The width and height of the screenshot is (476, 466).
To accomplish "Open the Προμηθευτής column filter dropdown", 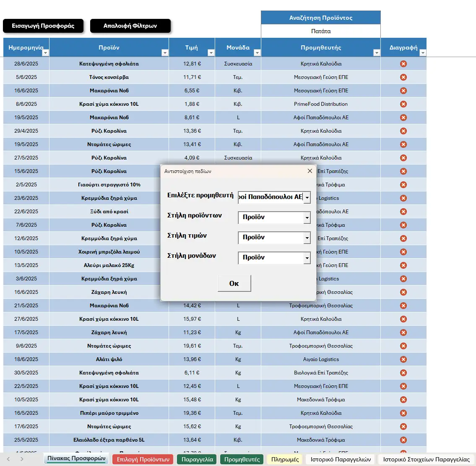I will (377, 53).
